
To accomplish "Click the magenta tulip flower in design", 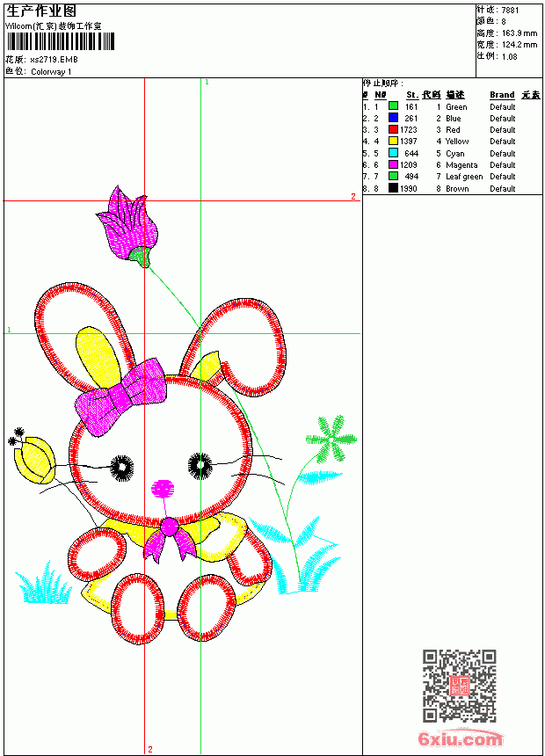I will [127, 225].
